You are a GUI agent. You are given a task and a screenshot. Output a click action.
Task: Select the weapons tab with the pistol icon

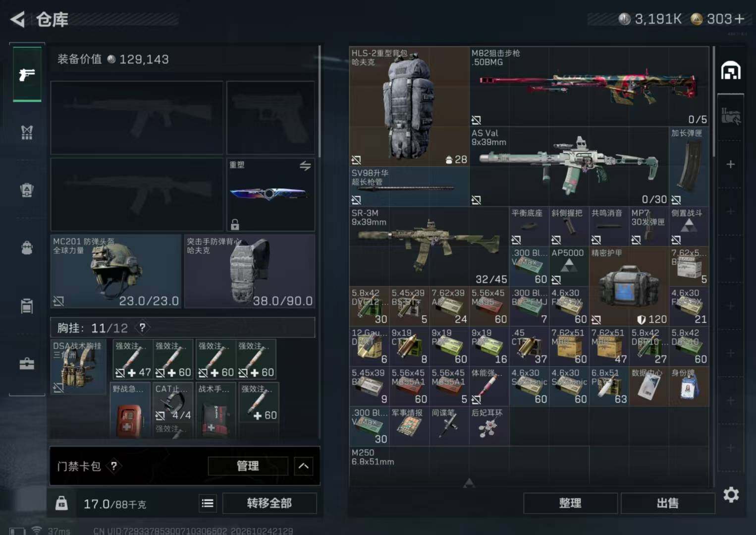[x=27, y=74]
